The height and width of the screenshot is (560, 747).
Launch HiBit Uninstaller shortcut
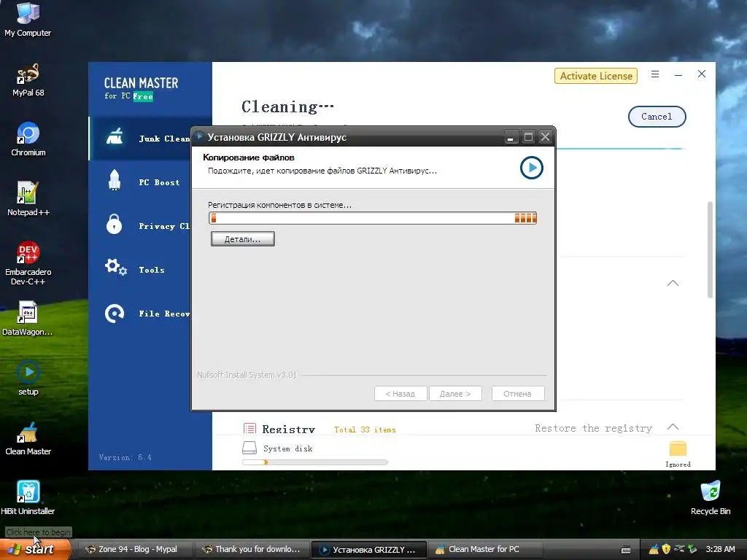tap(28, 498)
